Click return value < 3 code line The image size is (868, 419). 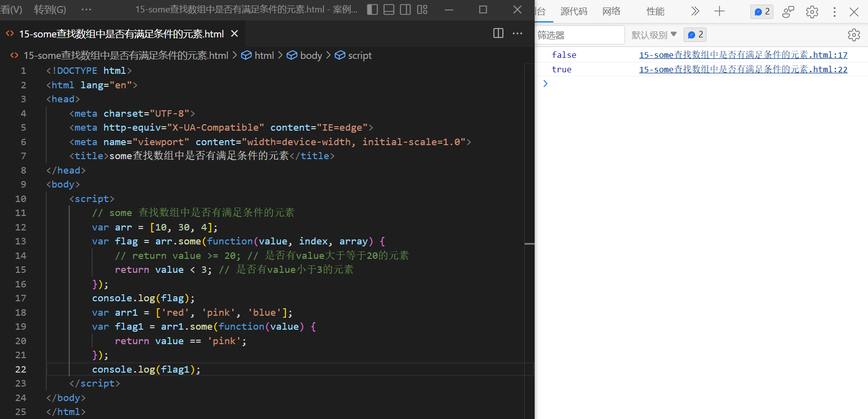(x=234, y=270)
